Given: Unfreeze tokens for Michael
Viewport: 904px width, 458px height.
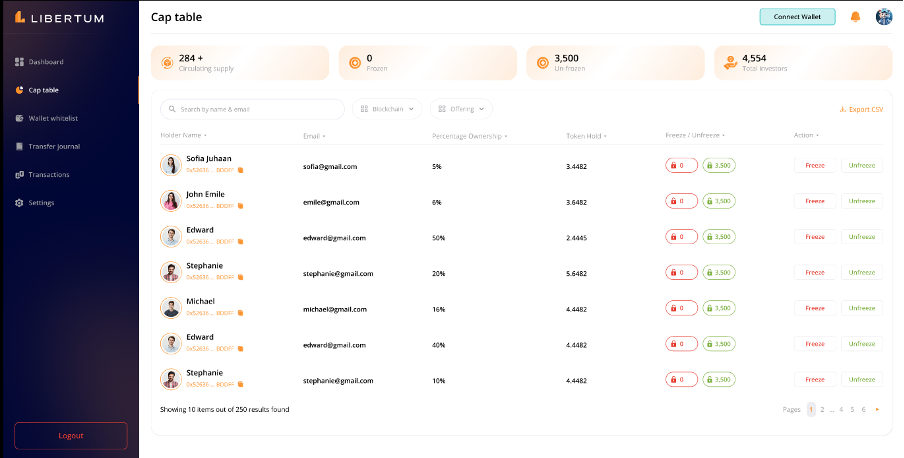Looking at the screenshot, I should click(x=861, y=308).
